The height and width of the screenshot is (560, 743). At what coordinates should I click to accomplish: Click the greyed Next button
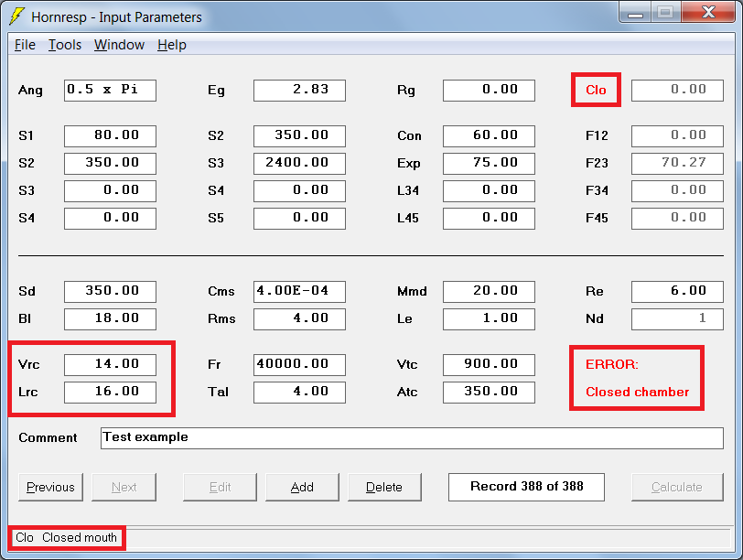click(124, 487)
